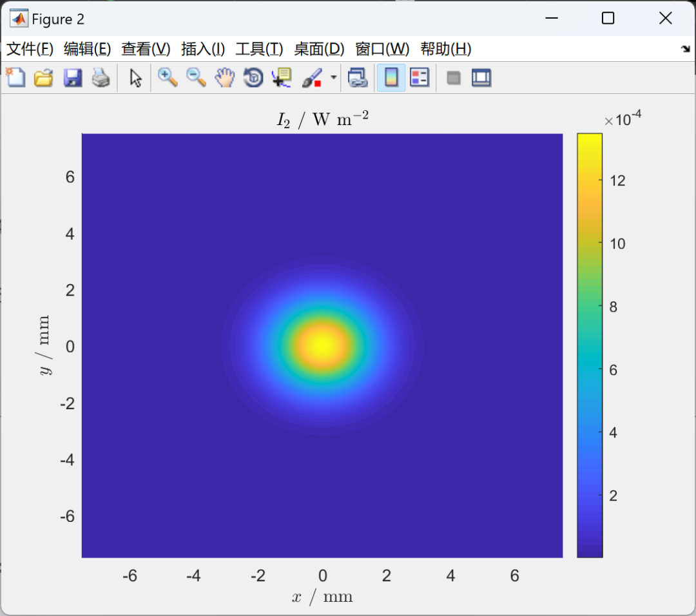This screenshot has height=616, width=696.
Task: Save the figure using floppy disk icon
Action: coord(72,78)
